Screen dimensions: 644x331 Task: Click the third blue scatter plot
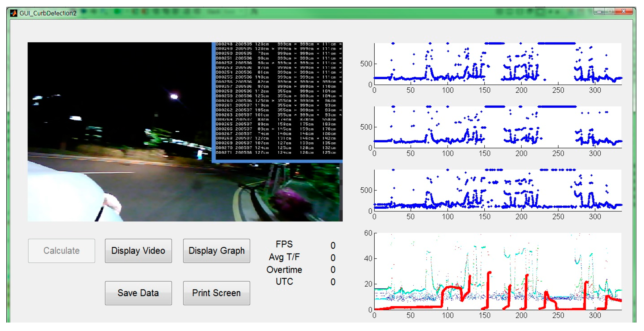(x=498, y=191)
